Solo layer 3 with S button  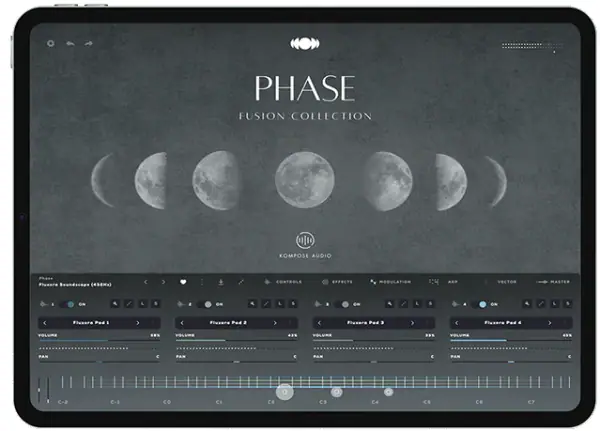pyautogui.click(x=430, y=304)
